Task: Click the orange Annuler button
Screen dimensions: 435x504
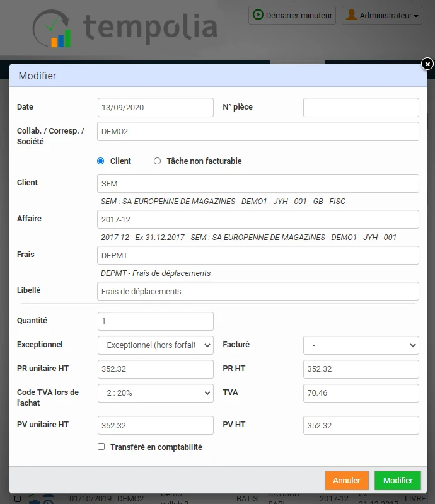Action: click(347, 480)
